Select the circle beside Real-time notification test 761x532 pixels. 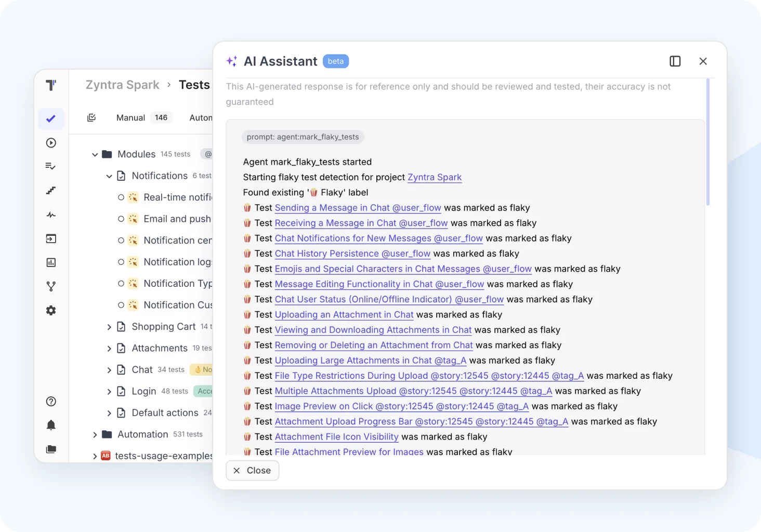click(121, 197)
